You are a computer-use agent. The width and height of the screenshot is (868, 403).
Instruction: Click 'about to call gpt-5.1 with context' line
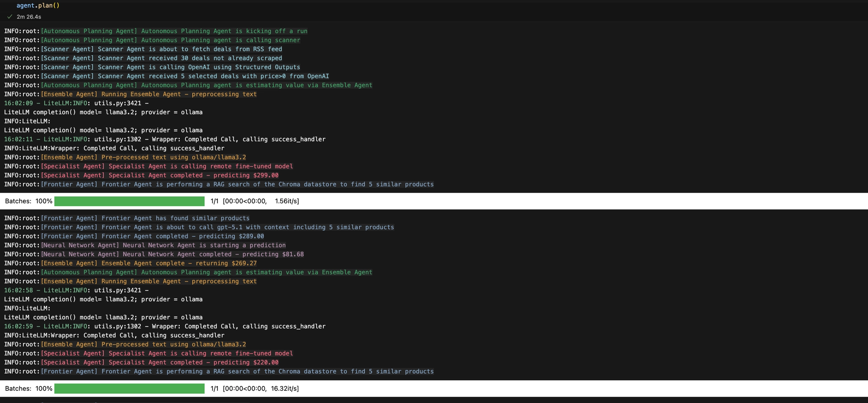click(x=199, y=227)
